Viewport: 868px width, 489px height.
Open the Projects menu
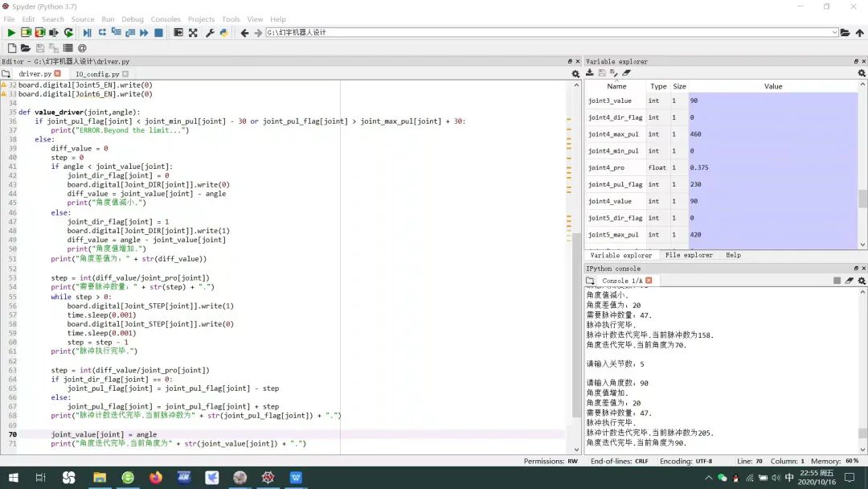pos(201,18)
